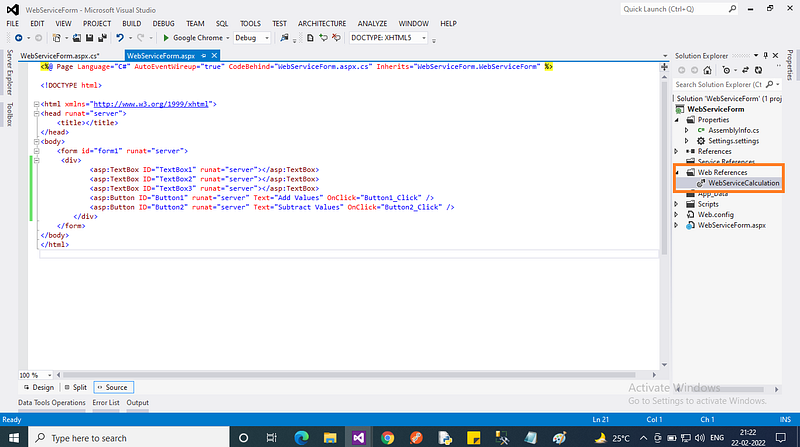Open Google Chrome from the taskbar

(387, 437)
